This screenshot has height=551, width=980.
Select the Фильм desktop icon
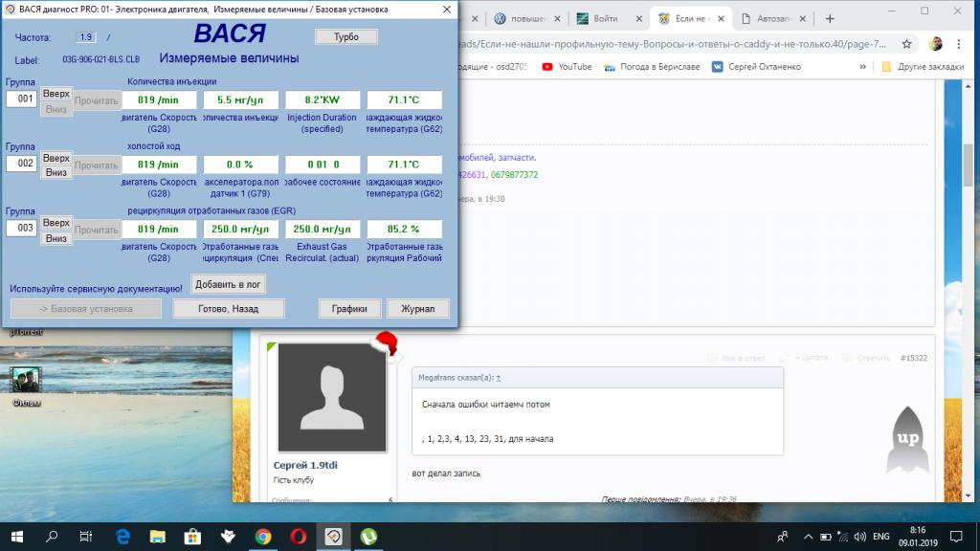point(26,386)
